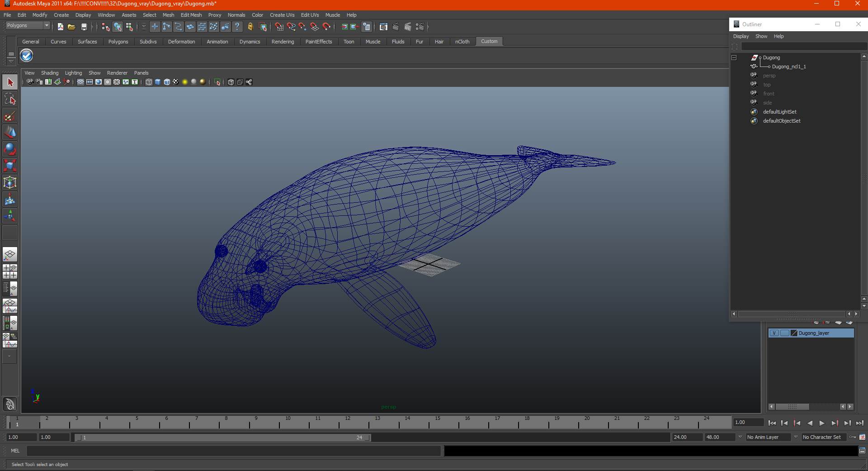Image resolution: width=868 pixels, height=471 pixels.
Task: Click the Open Scene folder icon
Action: point(71,27)
